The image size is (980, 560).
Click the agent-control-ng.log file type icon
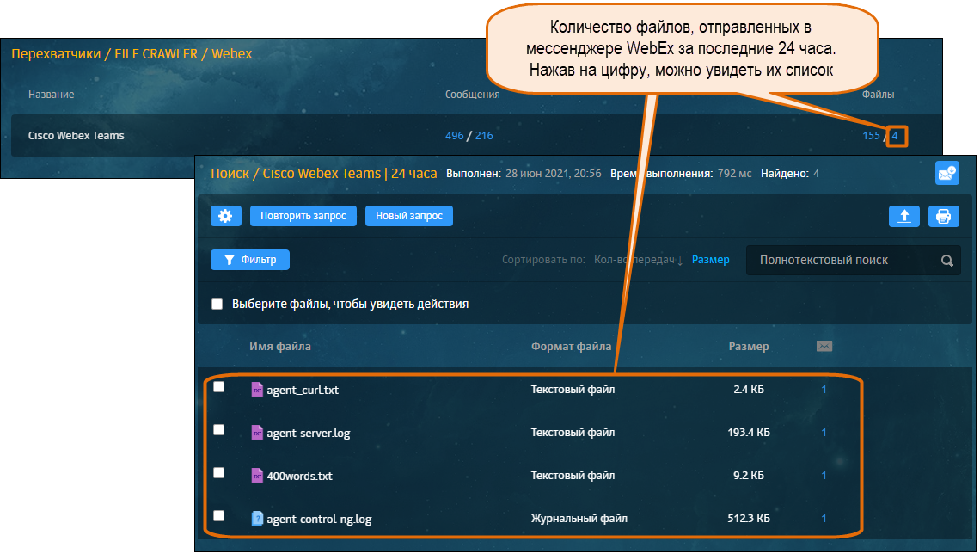257,518
